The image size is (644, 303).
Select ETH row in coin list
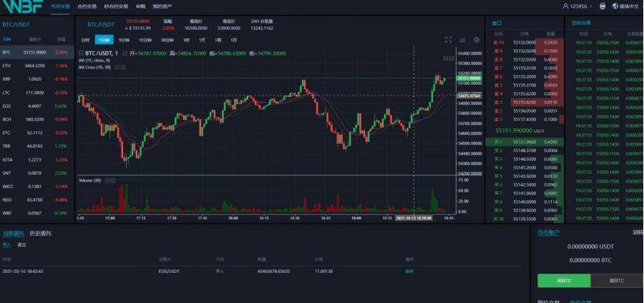click(x=36, y=65)
